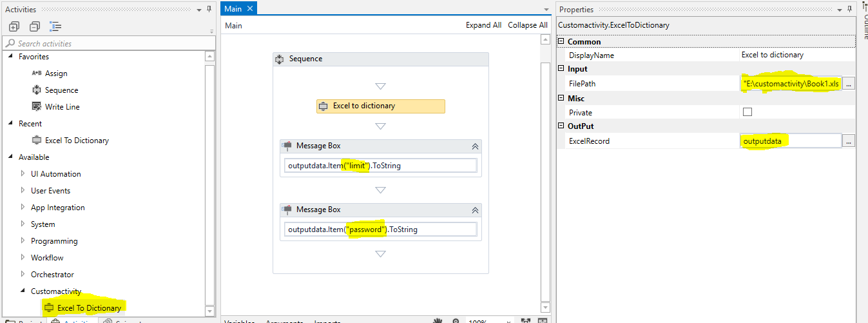Image resolution: width=868 pixels, height=323 pixels.
Task: Click Expand All in the designer
Action: [483, 25]
